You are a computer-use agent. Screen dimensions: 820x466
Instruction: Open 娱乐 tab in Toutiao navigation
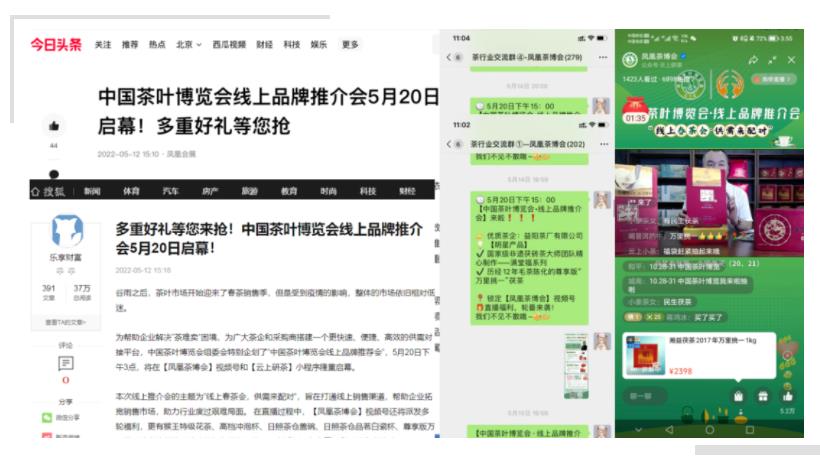click(x=319, y=44)
